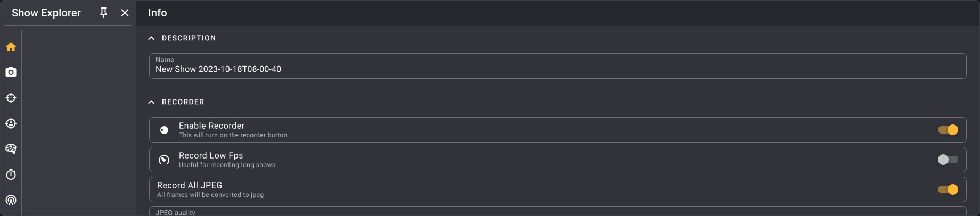
Task: Click the JPEG quality field
Action: click(x=557, y=212)
